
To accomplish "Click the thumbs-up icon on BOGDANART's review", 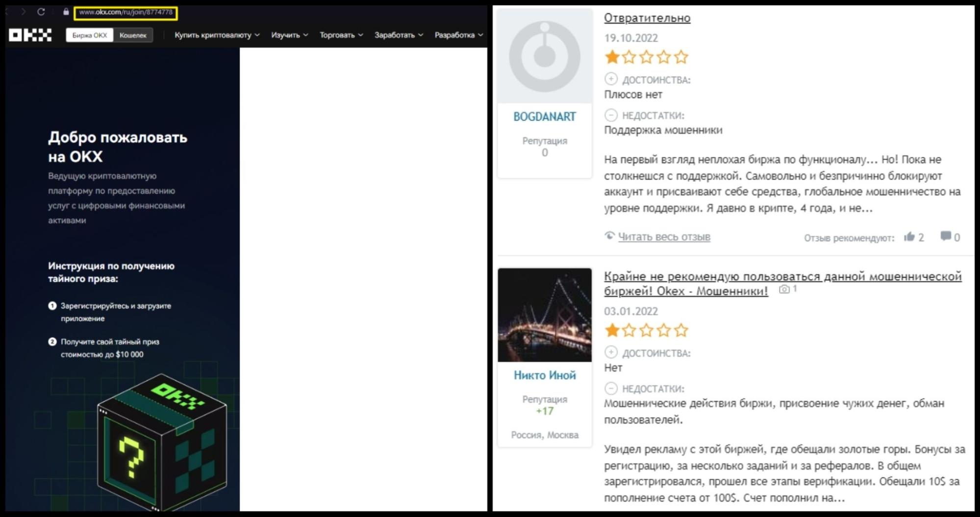I will [909, 237].
